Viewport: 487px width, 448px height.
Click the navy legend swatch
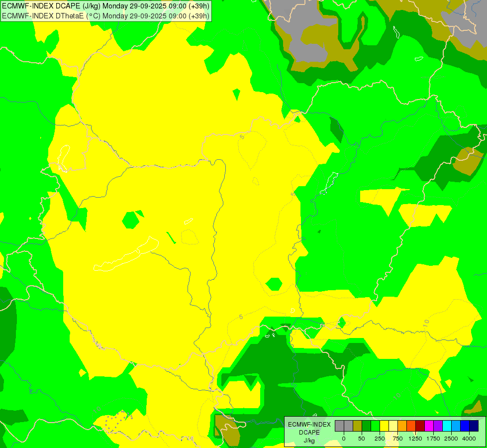[x=474, y=426]
